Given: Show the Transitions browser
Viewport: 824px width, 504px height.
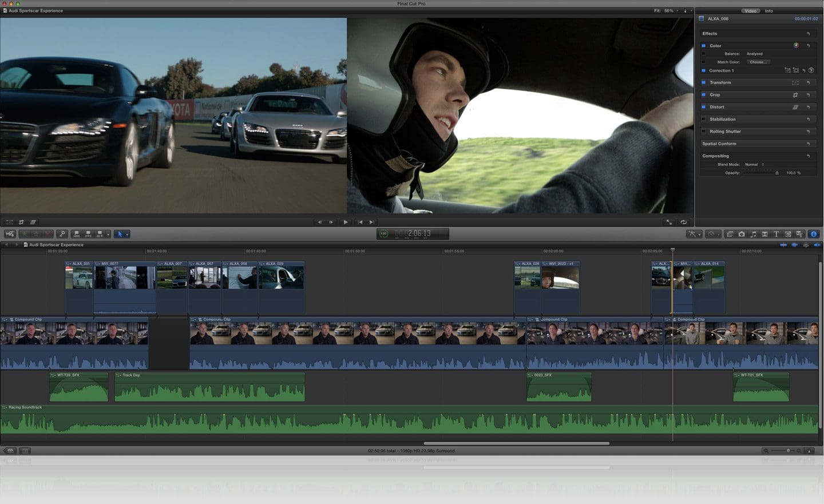Looking at the screenshot, I should tap(764, 234).
